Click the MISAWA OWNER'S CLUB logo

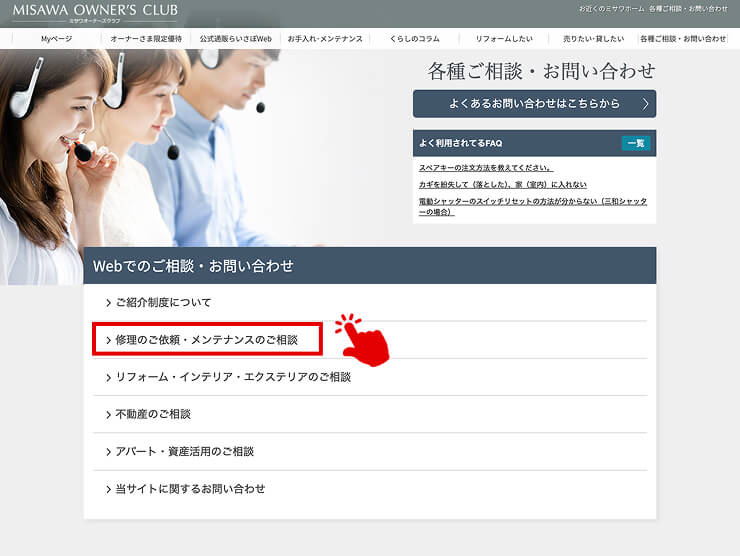95,13
